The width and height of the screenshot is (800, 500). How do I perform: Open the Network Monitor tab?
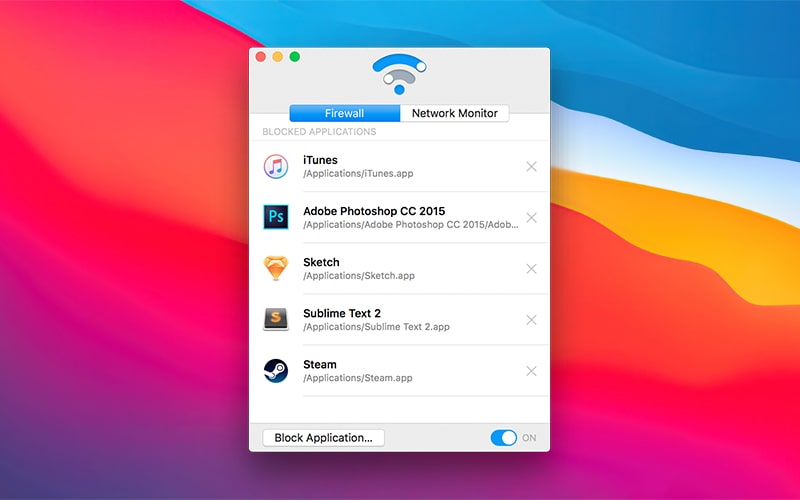pos(454,114)
